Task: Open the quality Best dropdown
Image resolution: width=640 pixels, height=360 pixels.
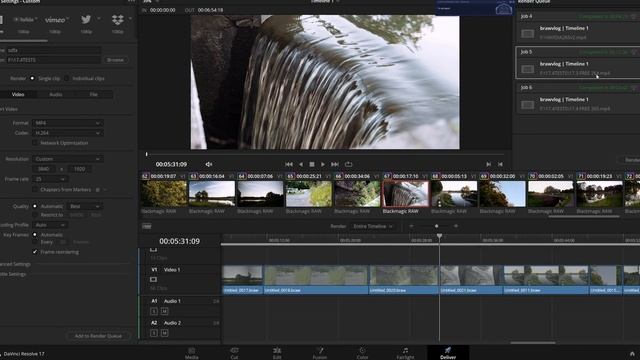Action: click(x=84, y=207)
